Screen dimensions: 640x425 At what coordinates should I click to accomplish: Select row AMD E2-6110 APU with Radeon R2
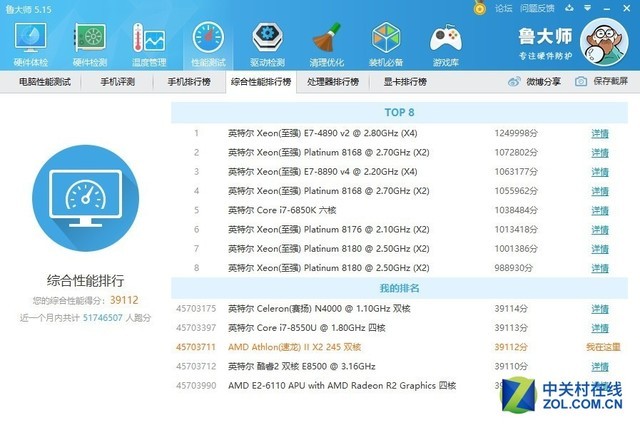point(399,385)
